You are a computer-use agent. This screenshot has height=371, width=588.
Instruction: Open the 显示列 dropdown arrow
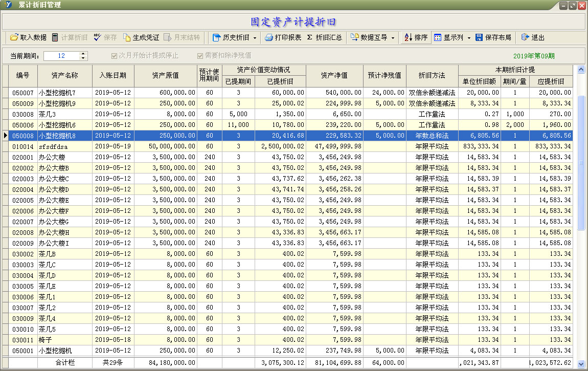(x=469, y=38)
